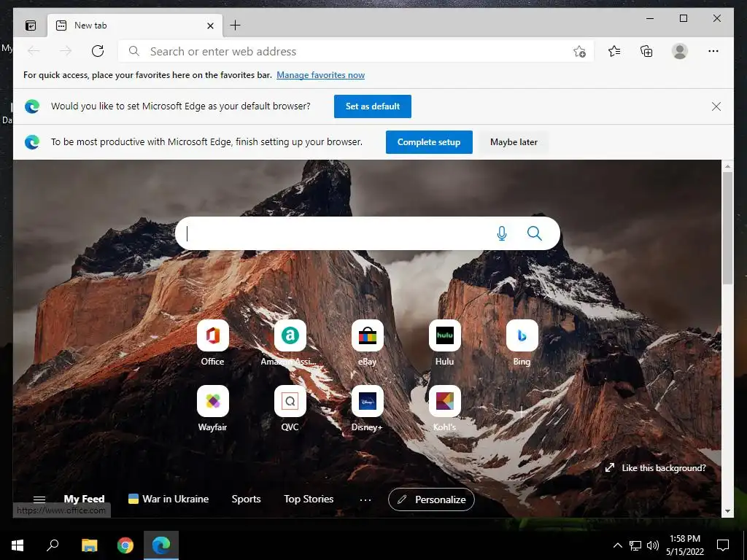Click Complete setup button

tap(429, 142)
